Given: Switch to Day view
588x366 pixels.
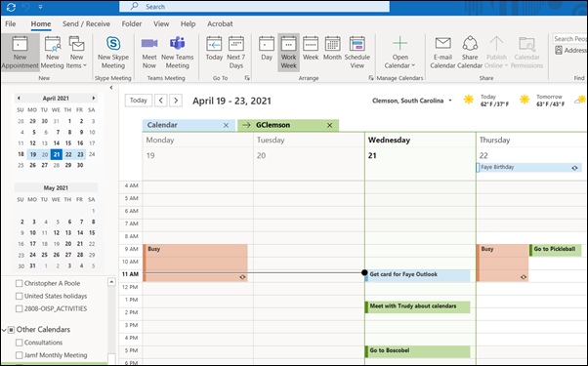Looking at the screenshot, I should click(267, 49).
